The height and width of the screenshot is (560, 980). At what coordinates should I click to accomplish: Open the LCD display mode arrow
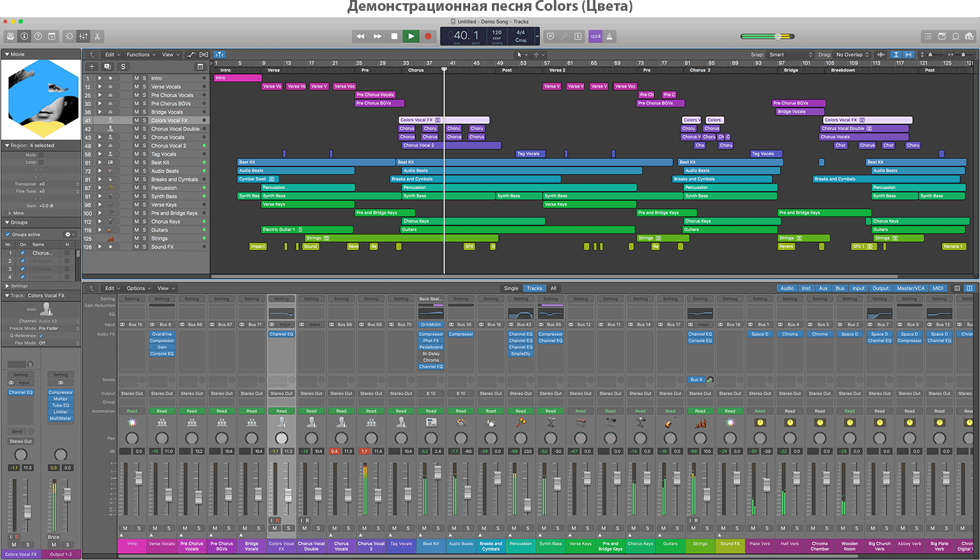point(537,36)
